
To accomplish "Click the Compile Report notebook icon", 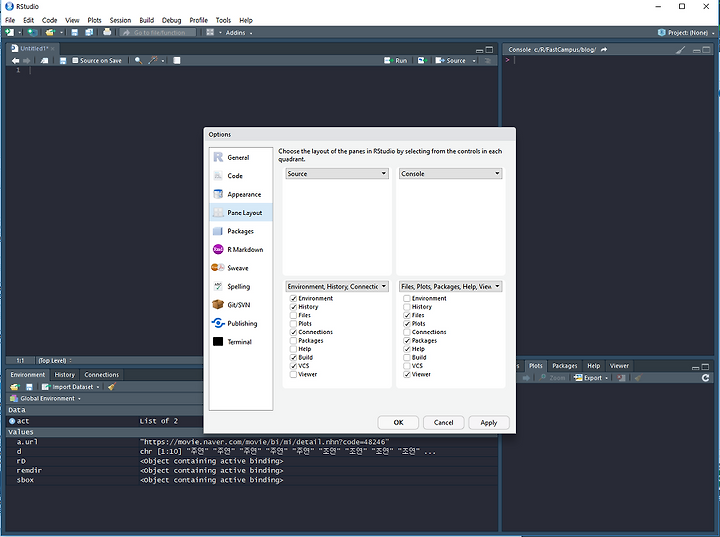I will point(176,61).
